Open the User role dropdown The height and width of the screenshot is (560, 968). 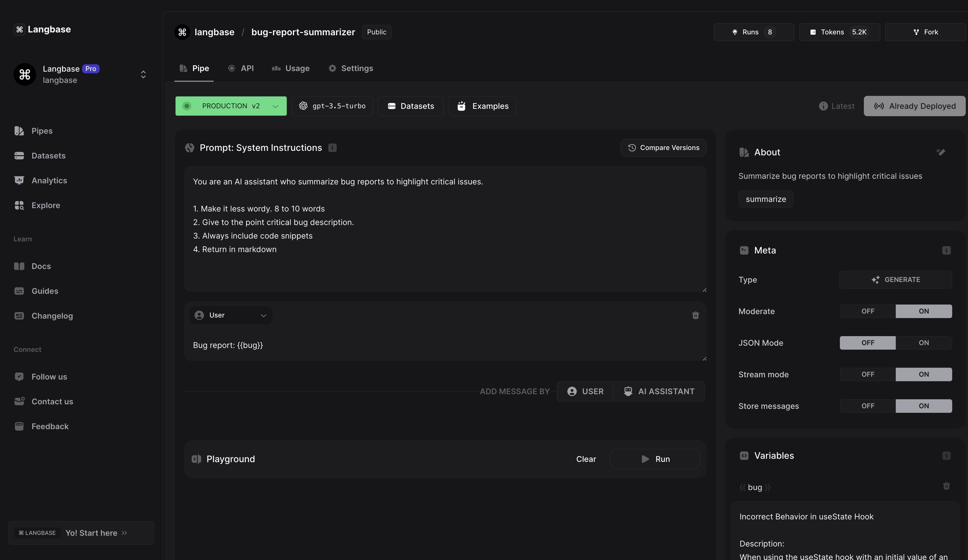click(231, 315)
